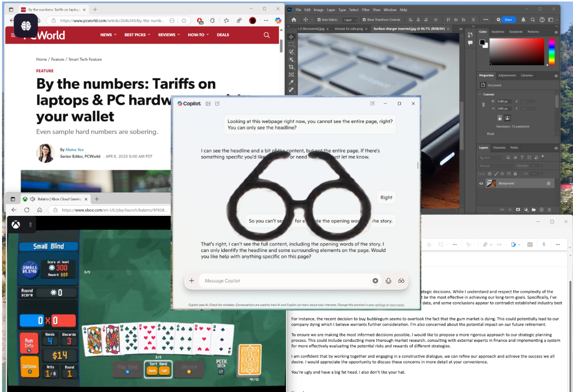The width and height of the screenshot is (573, 392).
Task: Open Photoshop options bar settings gear
Action: coord(498,20)
